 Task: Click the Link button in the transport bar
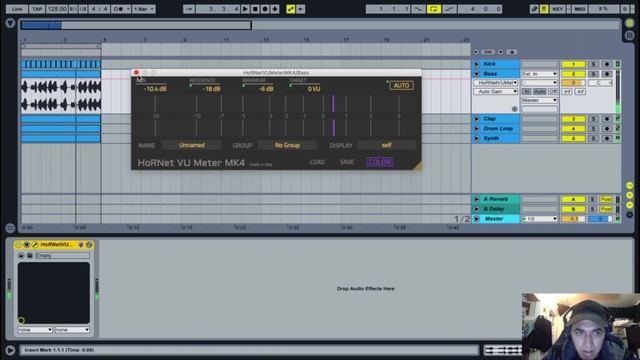pyautogui.click(x=17, y=9)
